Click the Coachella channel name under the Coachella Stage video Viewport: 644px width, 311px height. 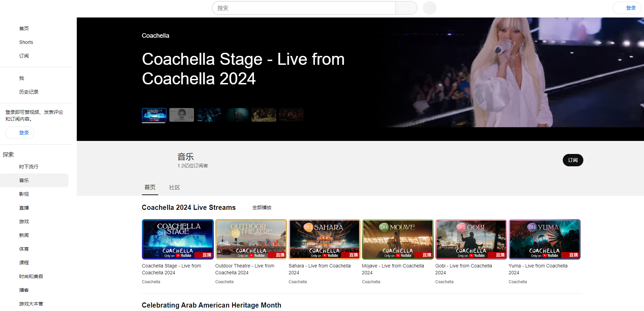coord(151,282)
